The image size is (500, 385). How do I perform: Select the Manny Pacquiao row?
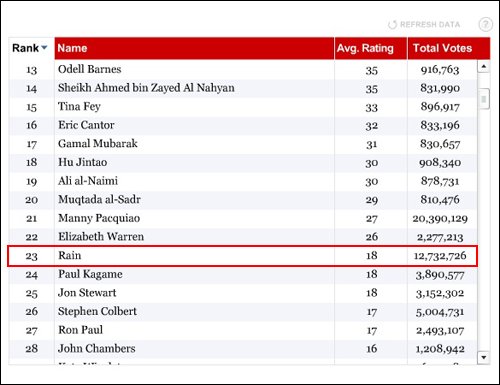243,218
